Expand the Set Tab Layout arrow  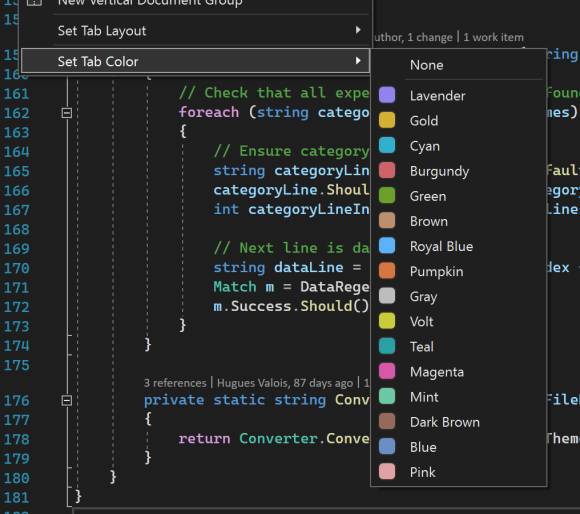(x=358, y=30)
